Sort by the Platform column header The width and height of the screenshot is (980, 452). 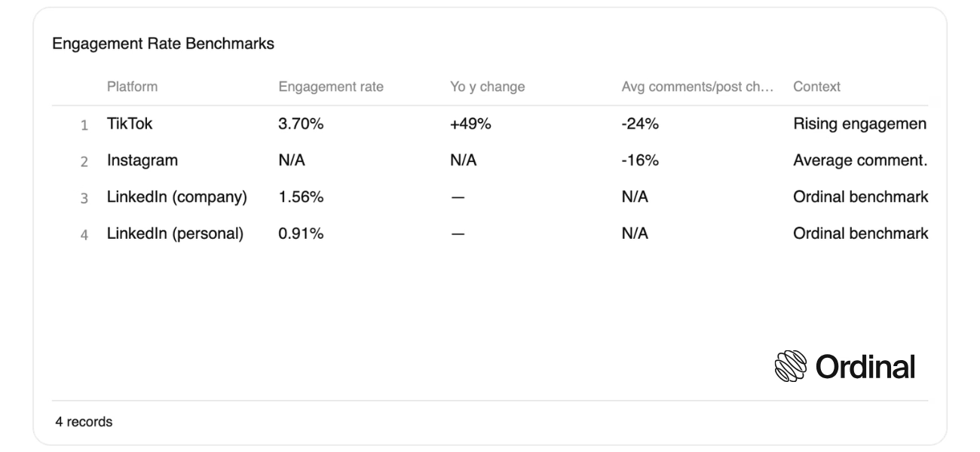pyautogui.click(x=133, y=87)
